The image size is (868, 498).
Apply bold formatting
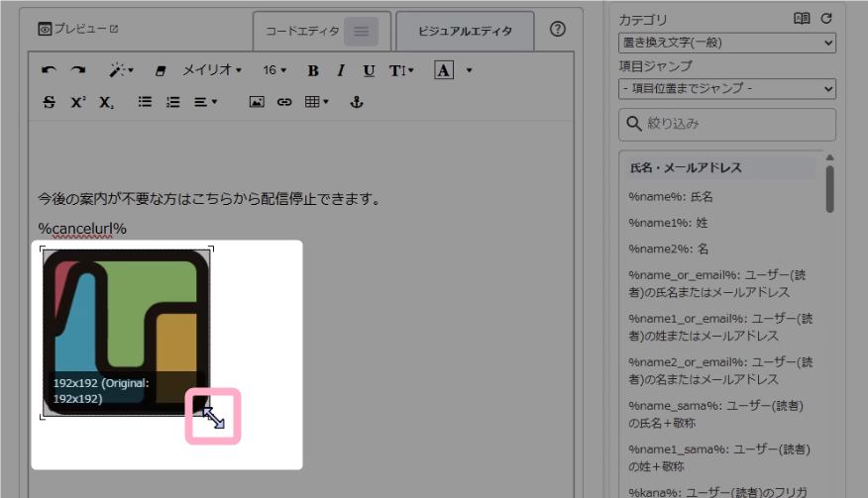[313, 70]
